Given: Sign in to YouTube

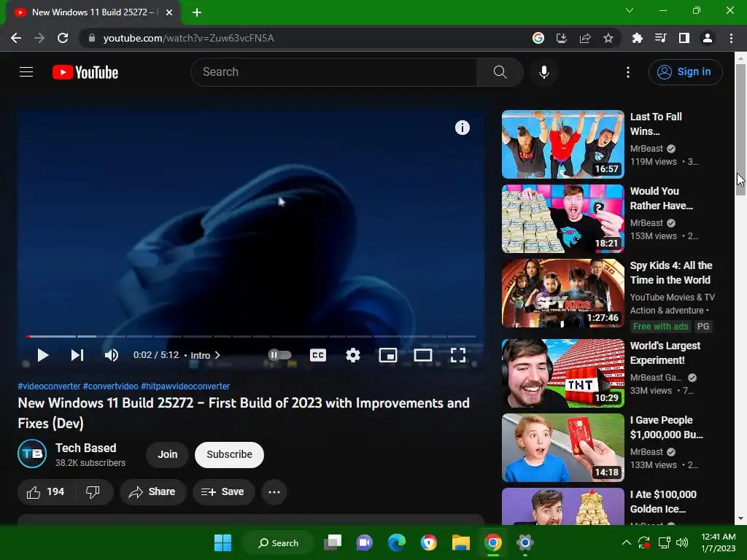Looking at the screenshot, I should click(x=685, y=72).
